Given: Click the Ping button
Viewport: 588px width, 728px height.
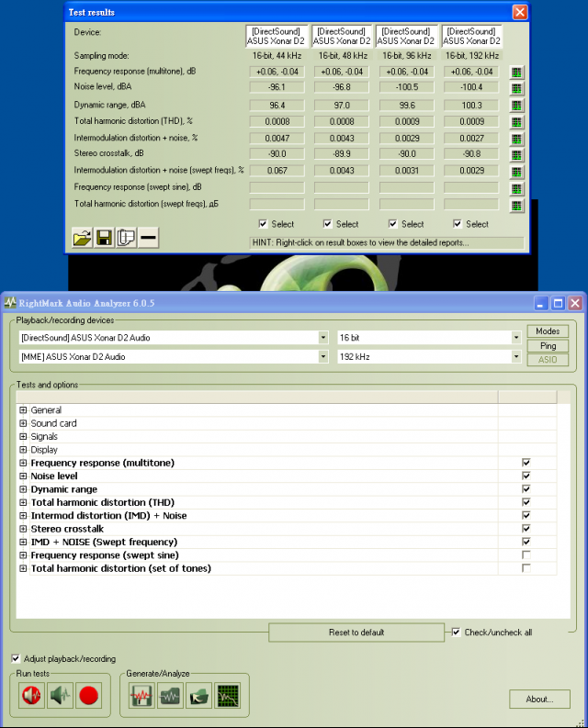Looking at the screenshot, I should coord(548,345).
